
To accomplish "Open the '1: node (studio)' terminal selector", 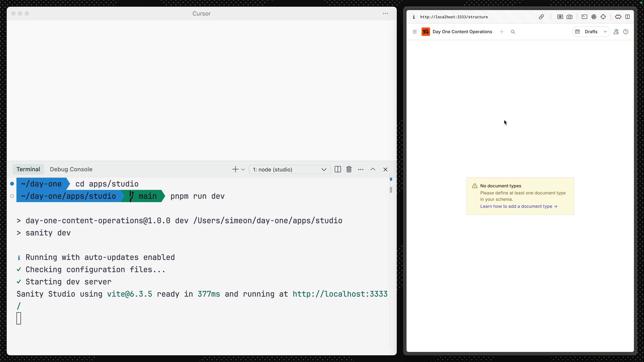I will coord(290,170).
